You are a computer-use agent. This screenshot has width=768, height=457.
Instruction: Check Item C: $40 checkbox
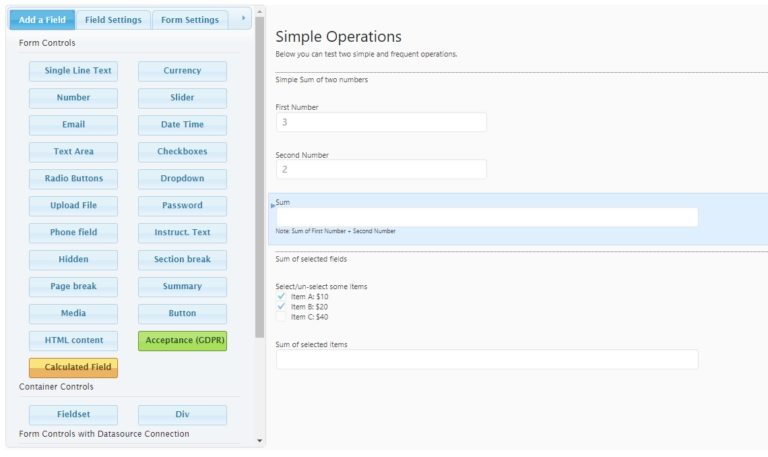(281, 317)
